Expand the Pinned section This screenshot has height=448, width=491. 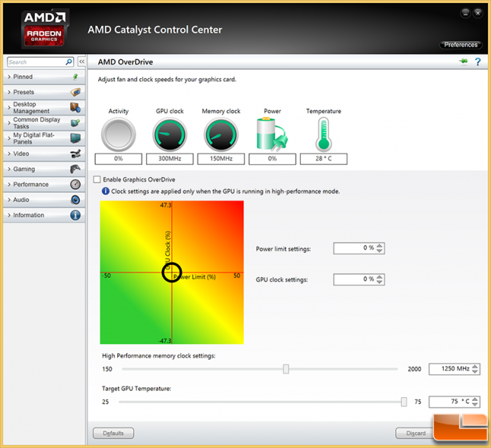click(x=9, y=77)
